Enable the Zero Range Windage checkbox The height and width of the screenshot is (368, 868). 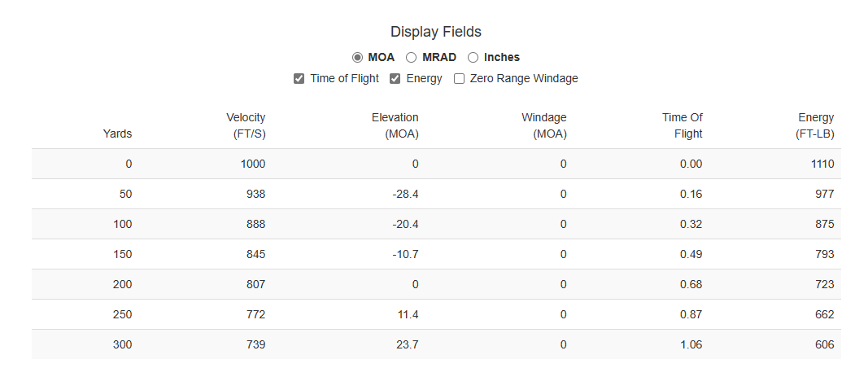point(460,79)
